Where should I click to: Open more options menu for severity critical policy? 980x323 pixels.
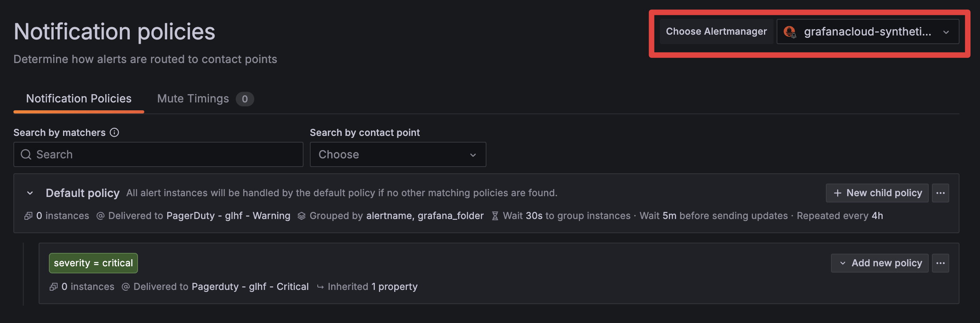[941, 263]
